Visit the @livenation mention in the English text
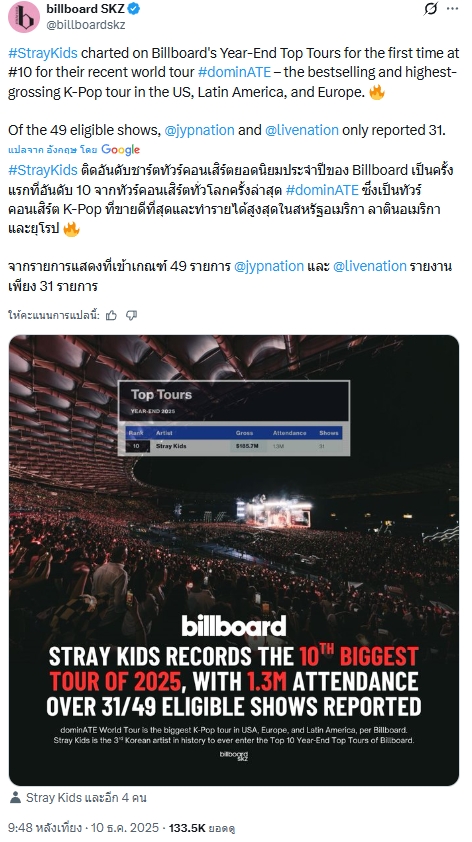The width and height of the screenshot is (472, 842). tap(301, 130)
